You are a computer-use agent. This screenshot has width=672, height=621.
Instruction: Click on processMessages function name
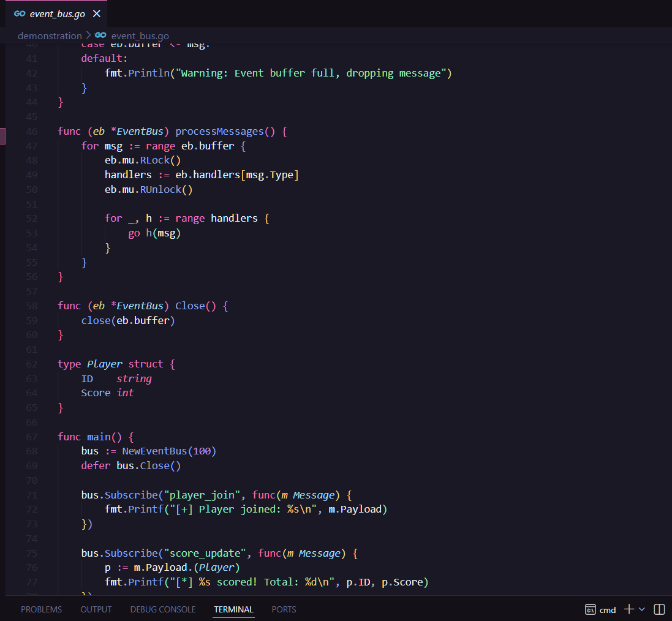click(219, 131)
